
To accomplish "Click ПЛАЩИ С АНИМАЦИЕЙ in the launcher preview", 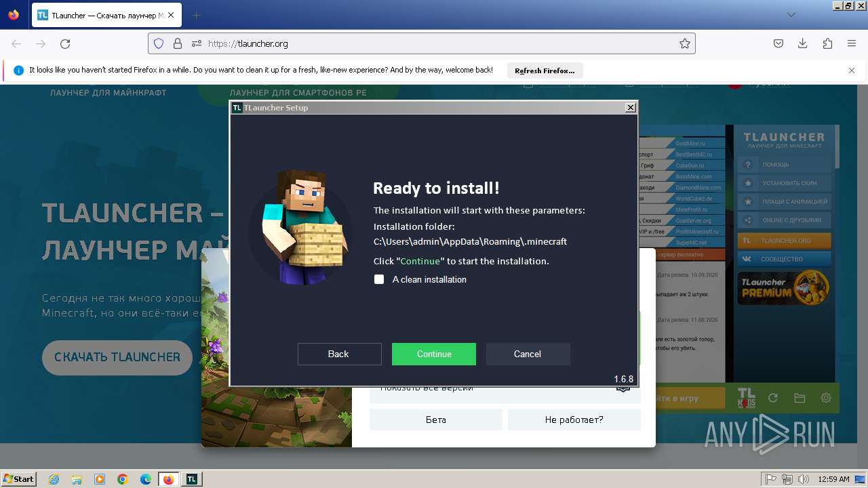I will [x=784, y=201].
